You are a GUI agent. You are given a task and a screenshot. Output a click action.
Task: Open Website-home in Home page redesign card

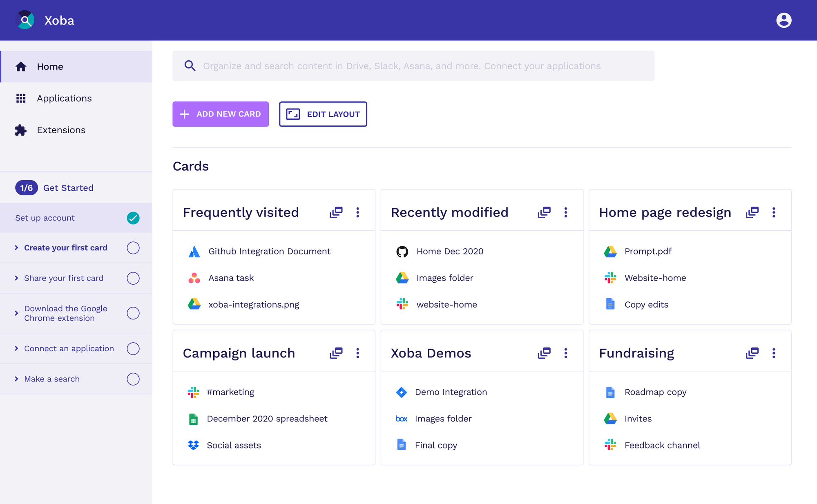click(x=655, y=278)
